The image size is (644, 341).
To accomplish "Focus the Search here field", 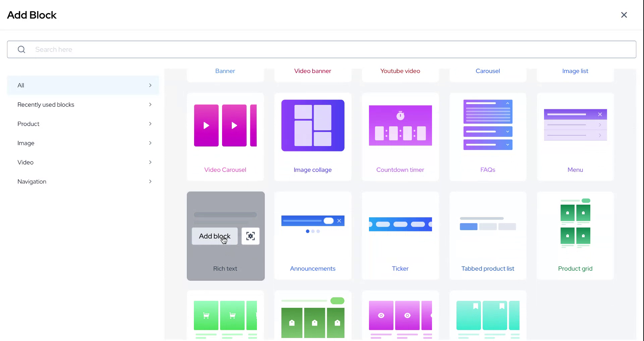I will pyautogui.click(x=322, y=50).
